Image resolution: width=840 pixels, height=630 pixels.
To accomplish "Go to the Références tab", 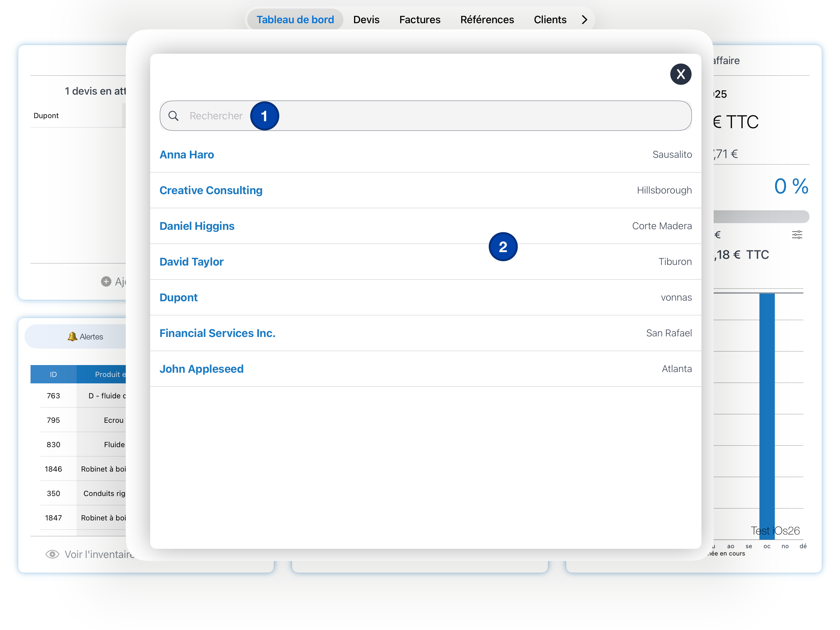I will pos(487,19).
